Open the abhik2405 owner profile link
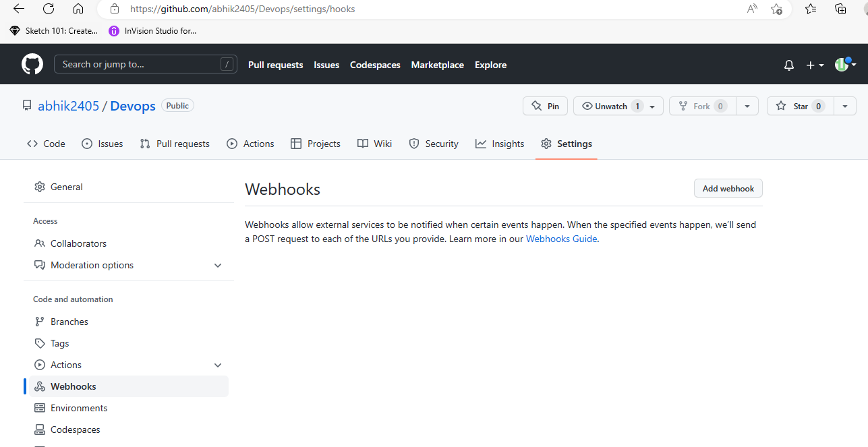868x447 pixels. 68,106
